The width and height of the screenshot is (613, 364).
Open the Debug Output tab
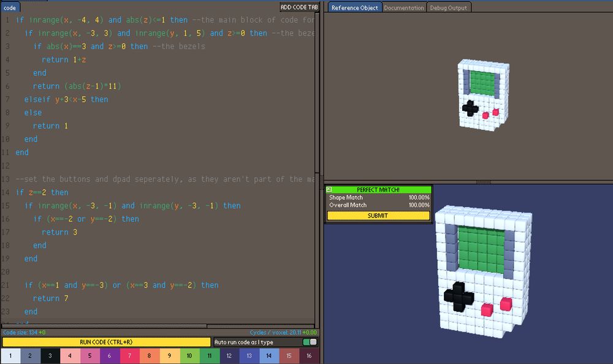tap(449, 7)
